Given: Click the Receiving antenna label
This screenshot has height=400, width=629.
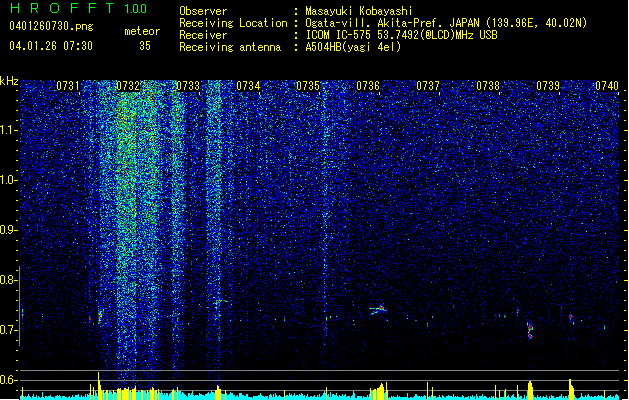Looking at the screenshot, I should click(230, 47).
